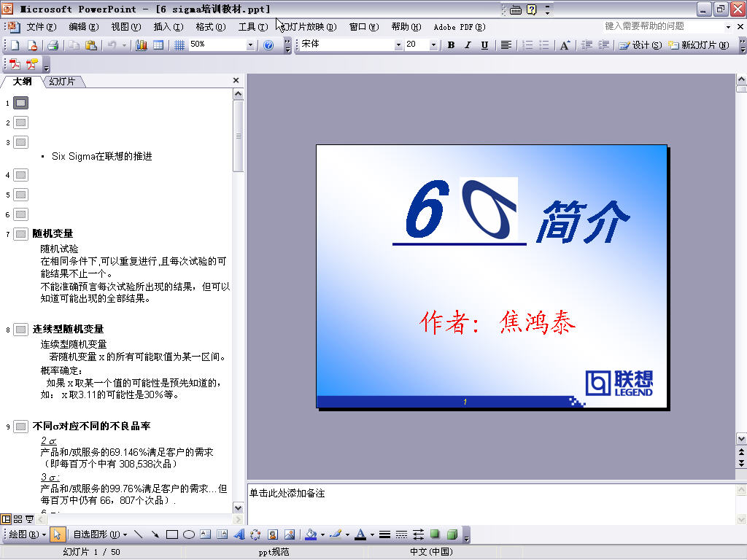Open the help question box dropdown arrow
Viewport: 747px width, 560px height.
(x=728, y=27)
